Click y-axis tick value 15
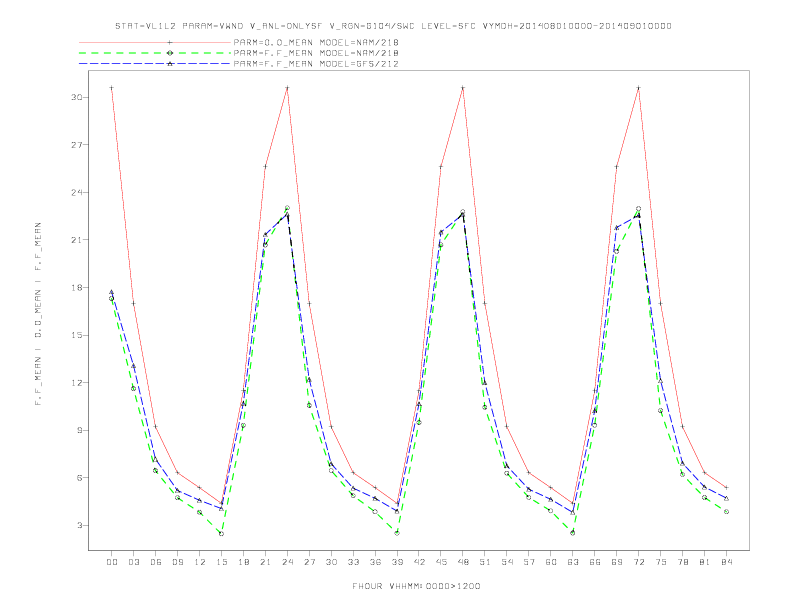Viewport: 792px width, 612px height. coord(77,335)
